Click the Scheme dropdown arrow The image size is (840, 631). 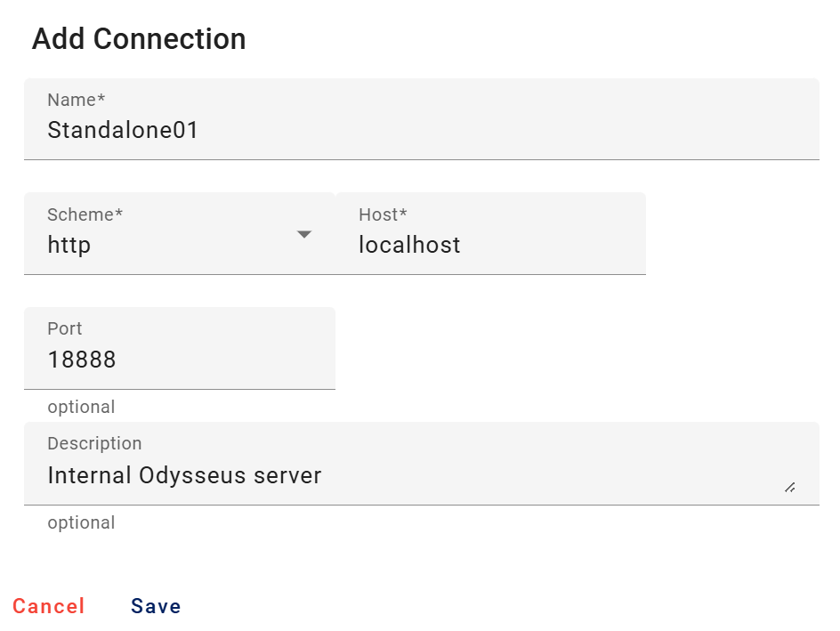[x=304, y=234]
